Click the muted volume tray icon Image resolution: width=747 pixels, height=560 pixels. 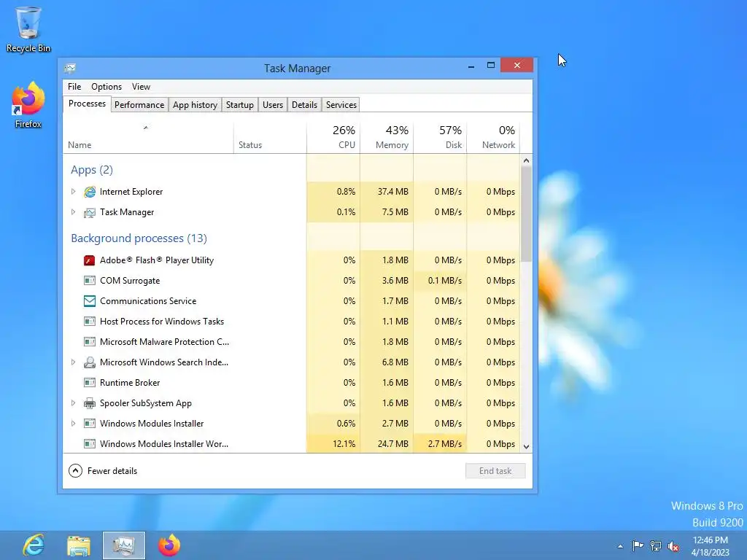tap(673, 546)
